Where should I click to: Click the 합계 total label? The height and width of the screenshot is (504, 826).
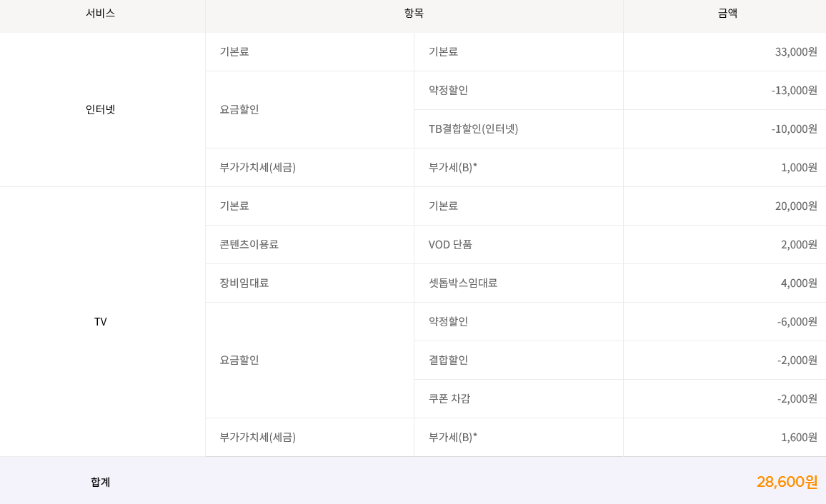point(100,482)
